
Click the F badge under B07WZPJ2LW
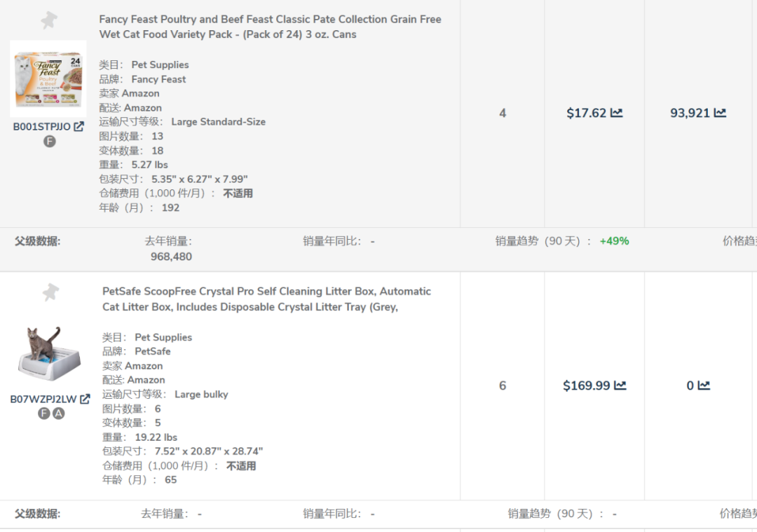44,414
